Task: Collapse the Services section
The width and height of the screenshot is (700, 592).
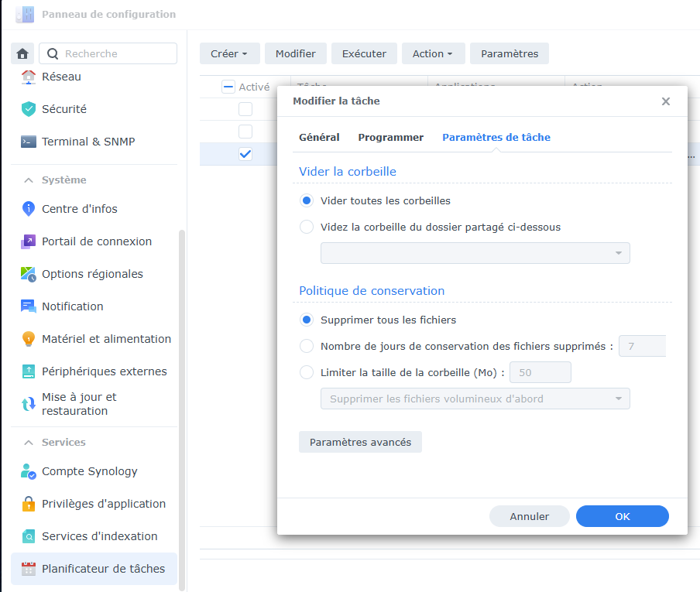Action: [29, 443]
